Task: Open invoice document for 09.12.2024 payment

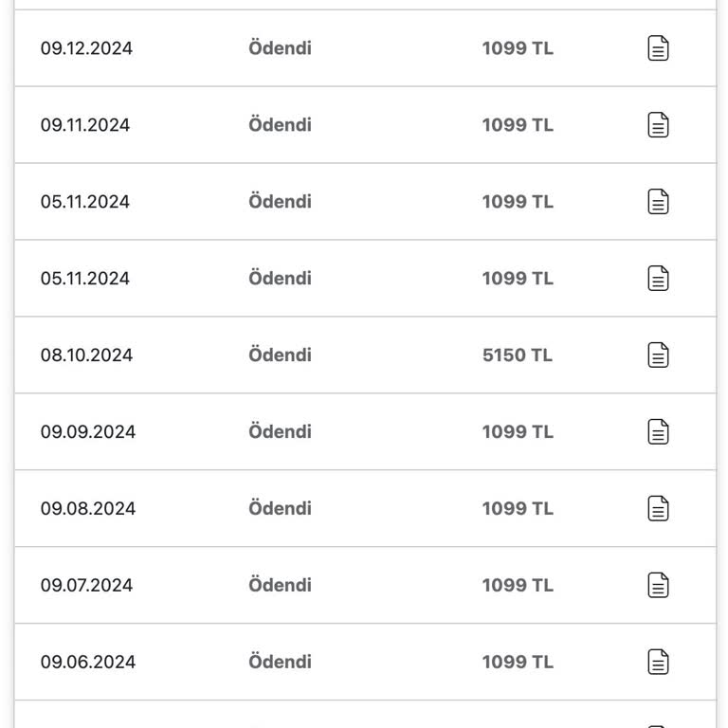Action: [658, 48]
